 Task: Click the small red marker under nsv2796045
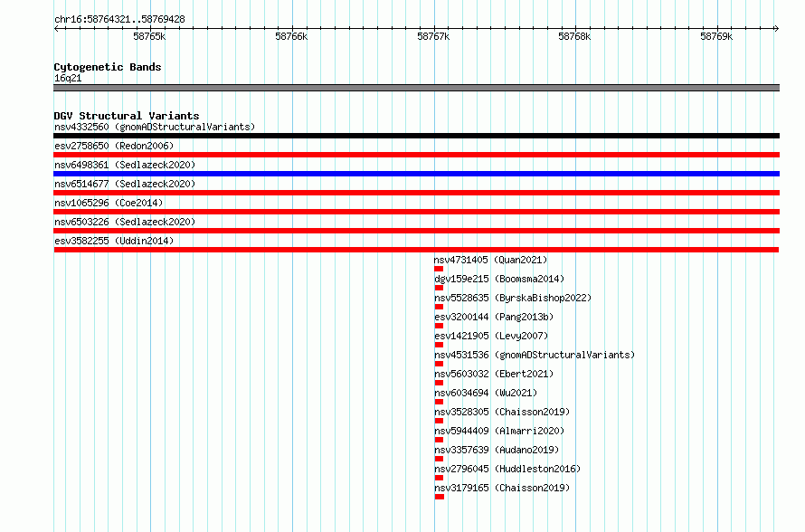tap(439, 478)
